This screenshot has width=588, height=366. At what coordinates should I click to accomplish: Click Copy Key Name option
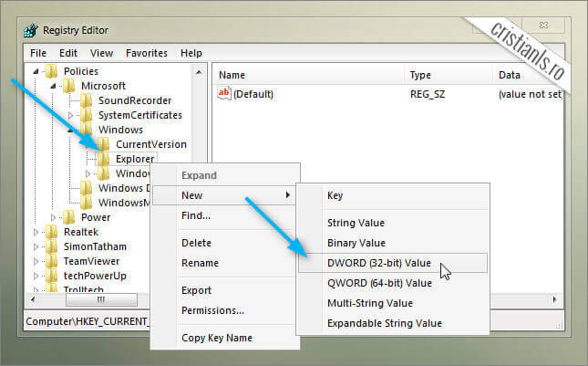(217, 338)
